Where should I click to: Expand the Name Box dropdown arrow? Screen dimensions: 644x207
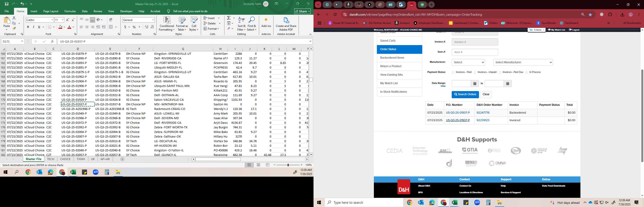click(x=22, y=41)
